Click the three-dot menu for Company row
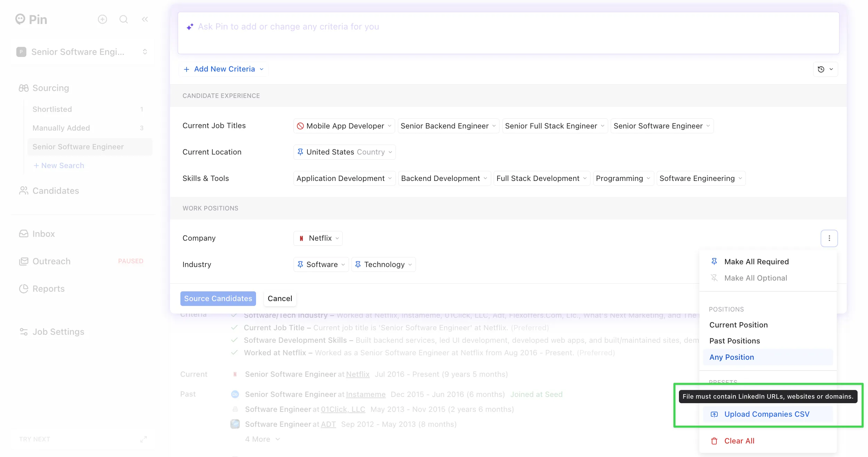Viewport: 868px width, 457px height. pos(829,238)
